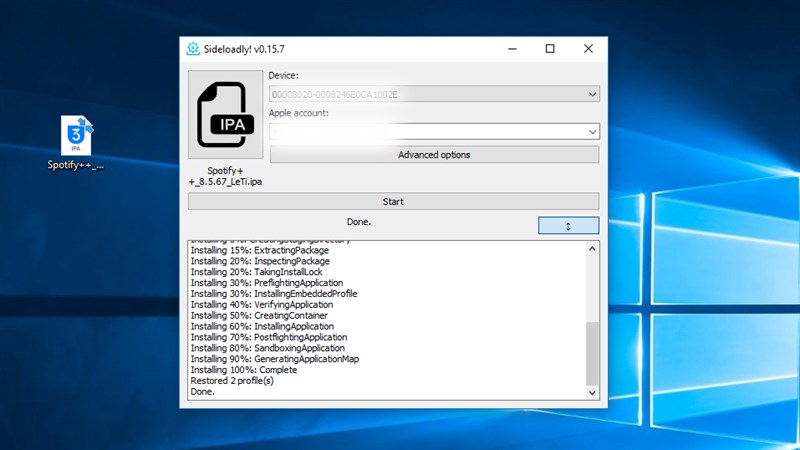Click the final 'Done.' log line

point(203,391)
